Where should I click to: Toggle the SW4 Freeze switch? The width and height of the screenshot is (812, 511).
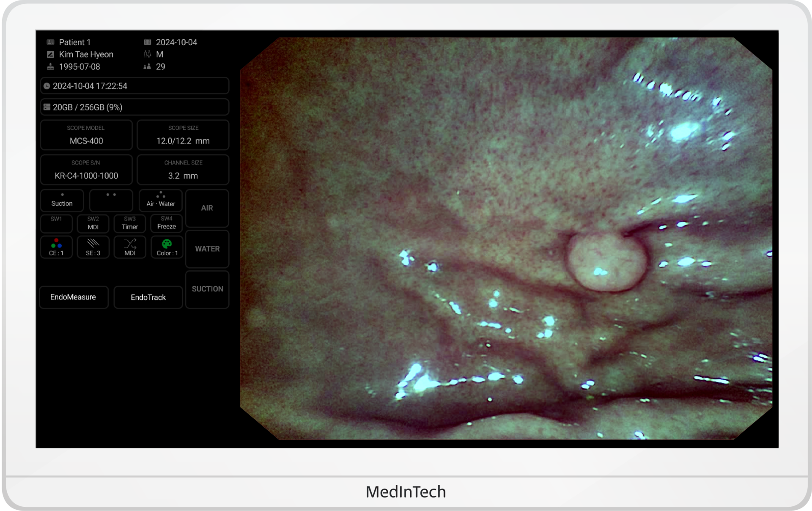167,223
